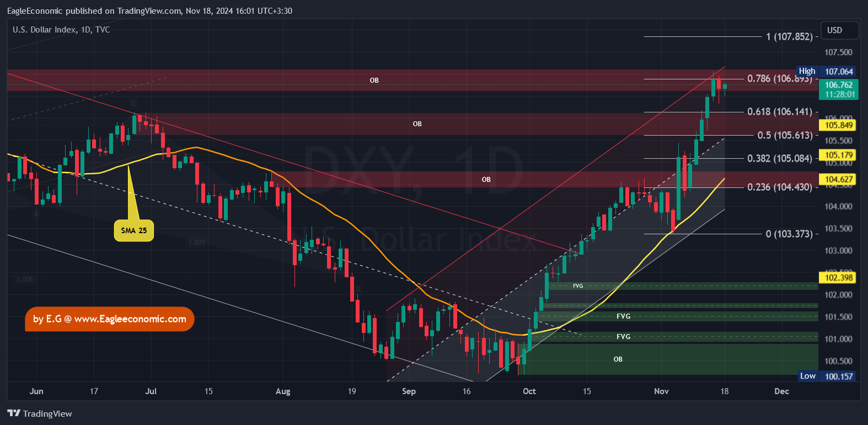This screenshot has height=425, width=868.
Task: Click the Nov date on the time axis
Action: click(661, 391)
